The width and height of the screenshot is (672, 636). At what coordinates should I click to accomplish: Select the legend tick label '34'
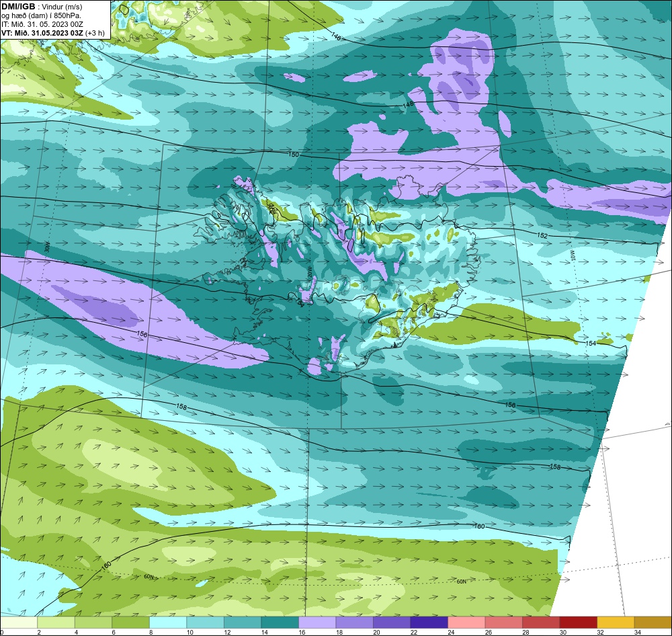[638, 632]
